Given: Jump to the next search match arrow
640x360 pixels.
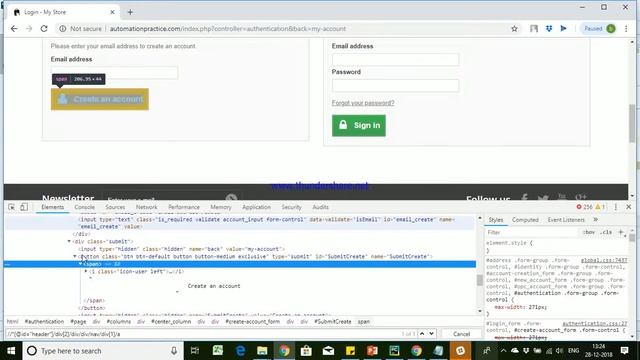Looking at the screenshot, I should (x=431, y=334).
